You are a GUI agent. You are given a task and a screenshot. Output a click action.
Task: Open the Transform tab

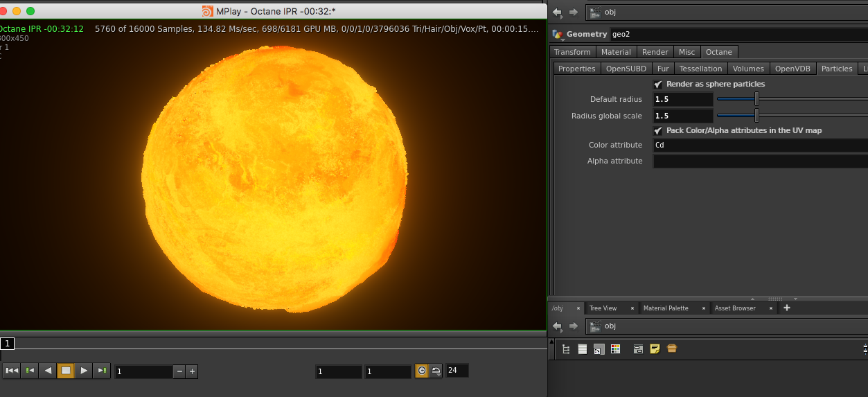(572, 52)
